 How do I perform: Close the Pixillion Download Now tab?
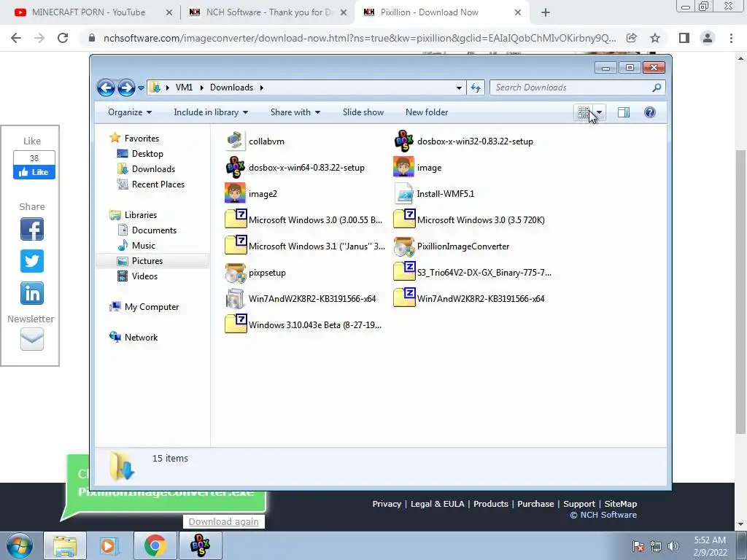tap(518, 12)
